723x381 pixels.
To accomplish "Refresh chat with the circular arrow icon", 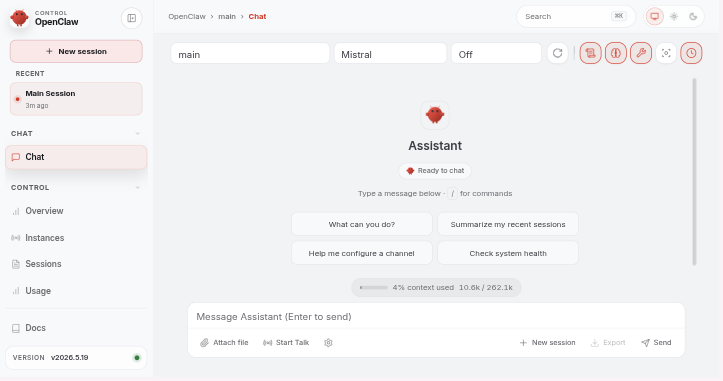I will [557, 53].
